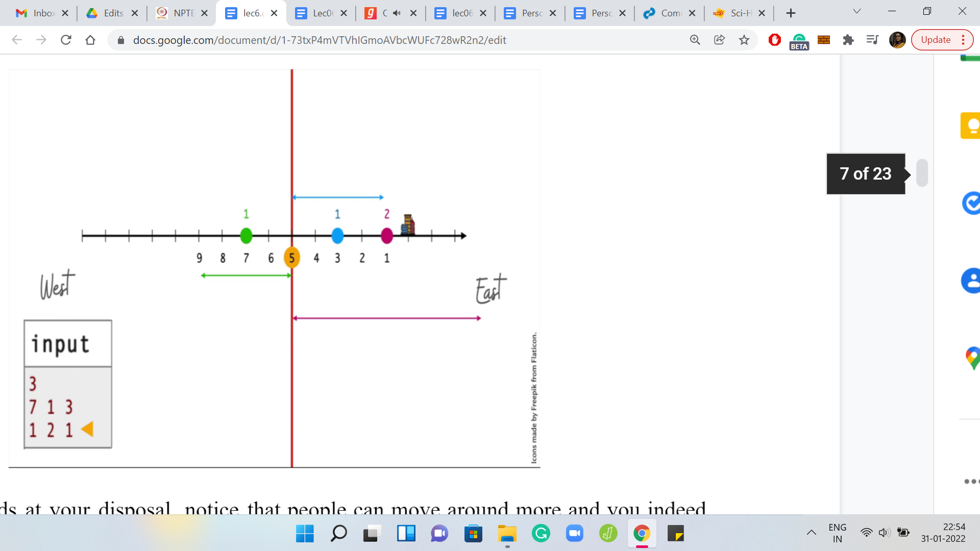980x551 pixels.
Task: Show hidden system tray icons
Action: coord(811,533)
